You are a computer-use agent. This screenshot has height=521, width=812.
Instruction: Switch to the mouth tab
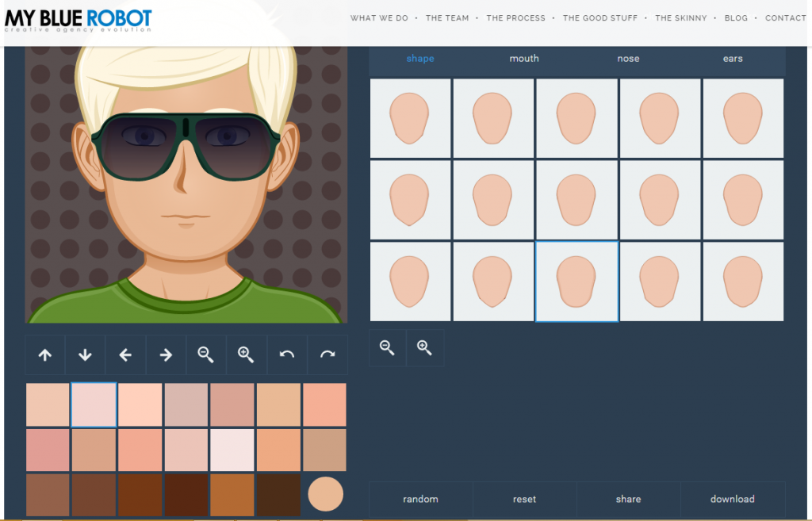[524, 59]
